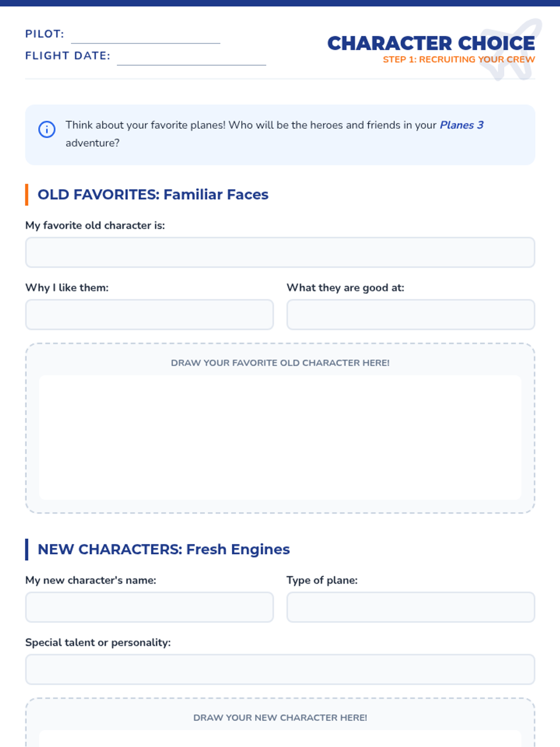The image size is (560, 747).
Task: Click 'DRAW YOUR FAVORITE OLD CHARACTER HERE!' label
Action: pos(280,363)
